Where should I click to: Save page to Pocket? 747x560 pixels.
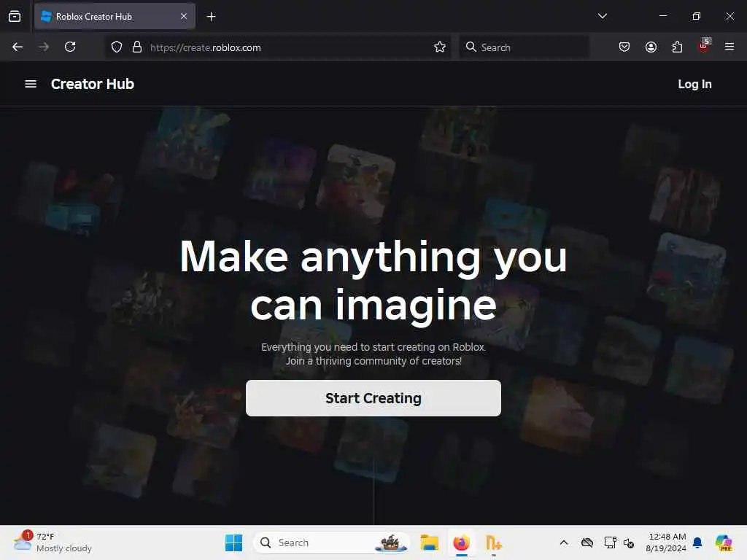pyautogui.click(x=624, y=47)
